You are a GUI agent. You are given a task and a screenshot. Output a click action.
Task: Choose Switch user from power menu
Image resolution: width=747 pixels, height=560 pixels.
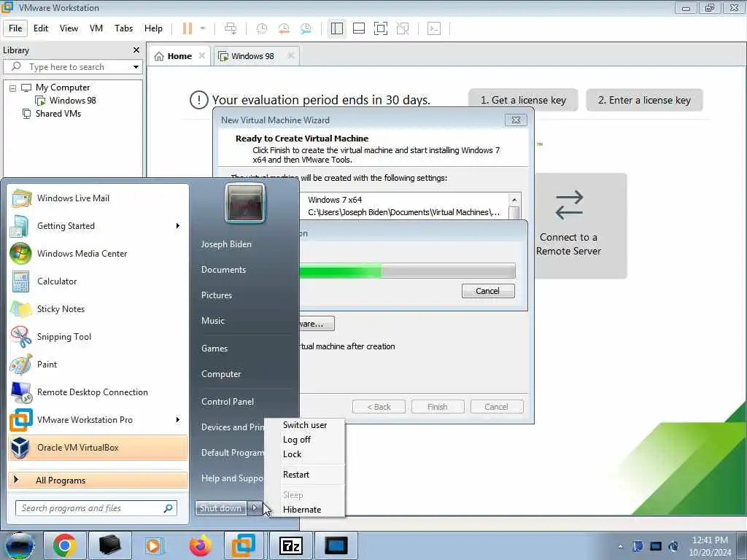tap(305, 425)
